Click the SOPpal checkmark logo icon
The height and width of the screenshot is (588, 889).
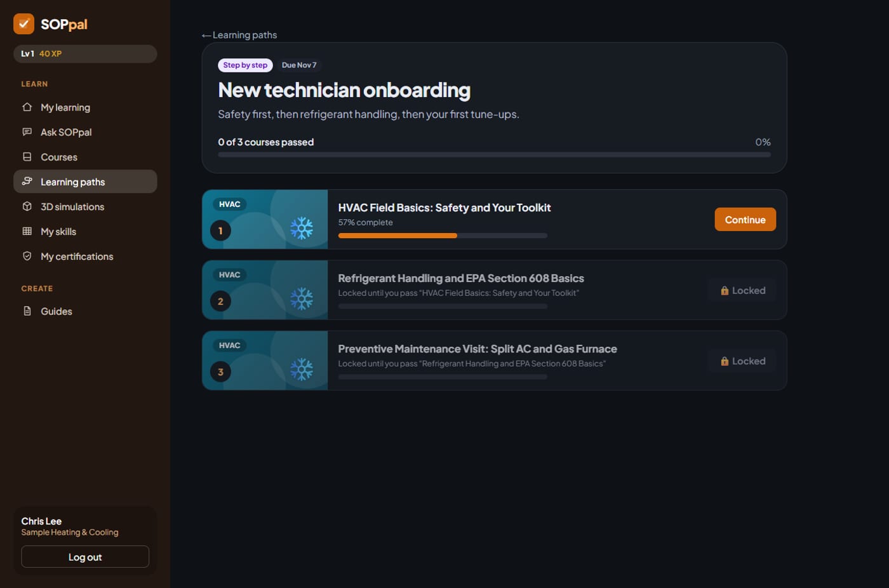23,23
